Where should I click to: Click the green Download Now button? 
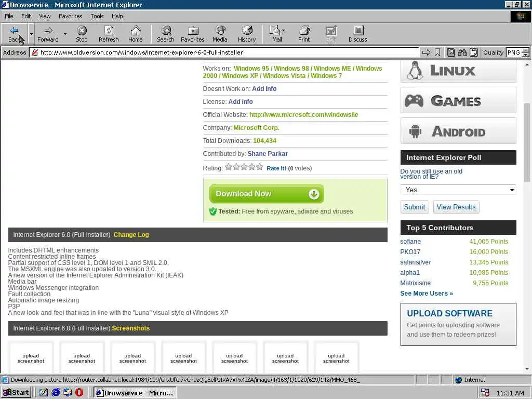(x=267, y=194)
